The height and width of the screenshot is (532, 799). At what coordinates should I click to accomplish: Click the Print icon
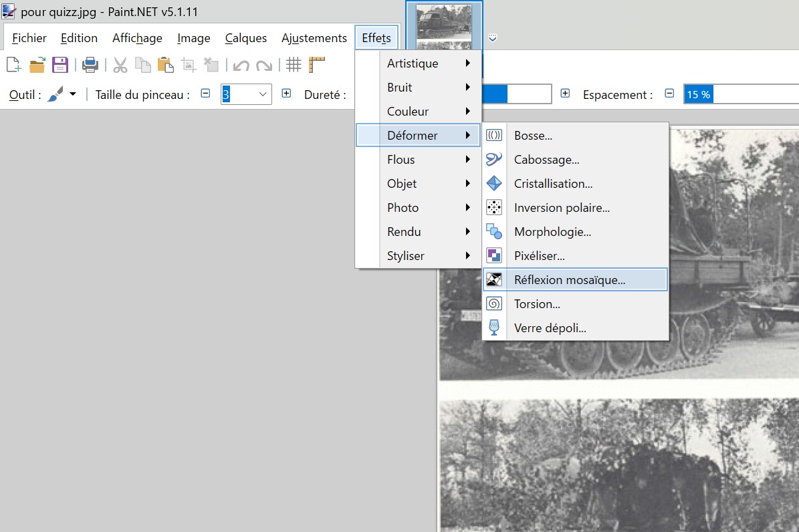(x=90, y=65)
